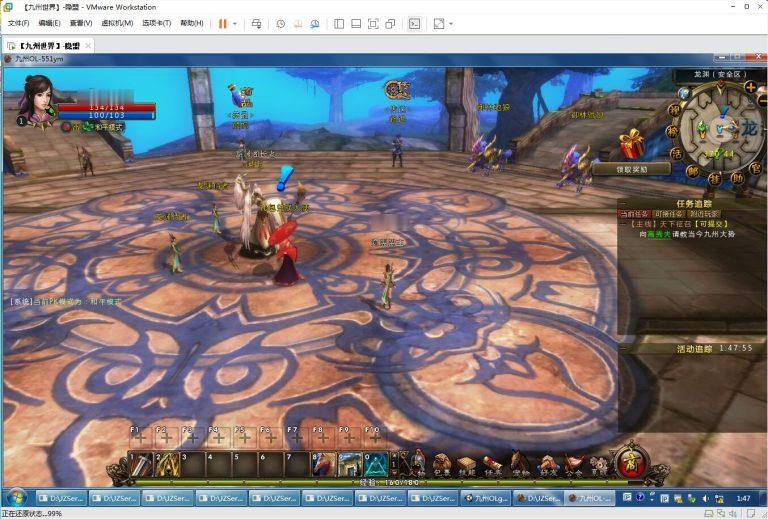Click the F1 extra shortcut slot
768x519 pixels.
141,437
